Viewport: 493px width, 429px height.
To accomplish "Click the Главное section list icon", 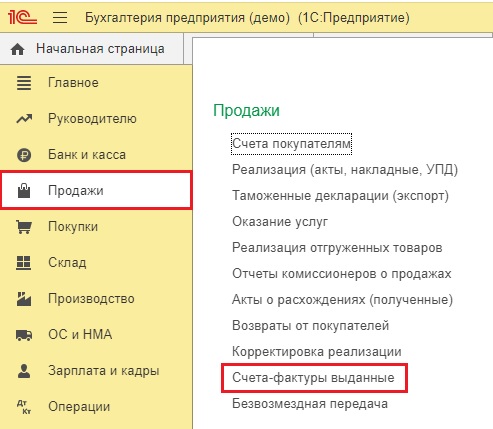I will [x=24, y=83].
